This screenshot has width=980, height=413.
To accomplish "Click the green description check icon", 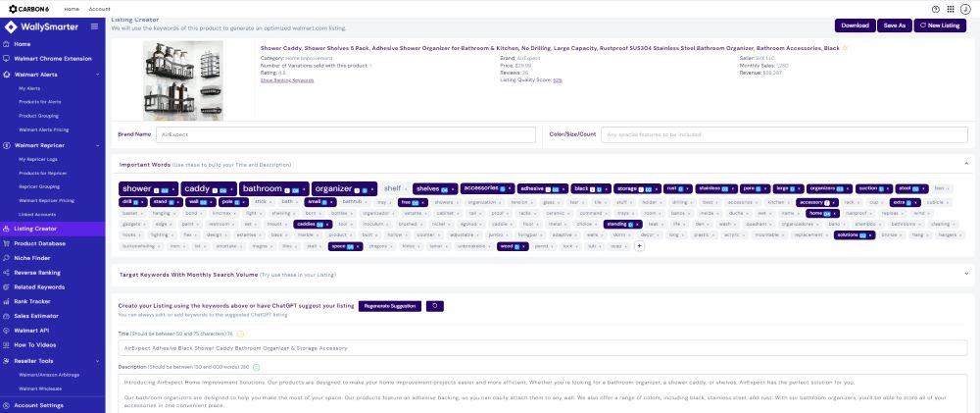I will (256, 367).
